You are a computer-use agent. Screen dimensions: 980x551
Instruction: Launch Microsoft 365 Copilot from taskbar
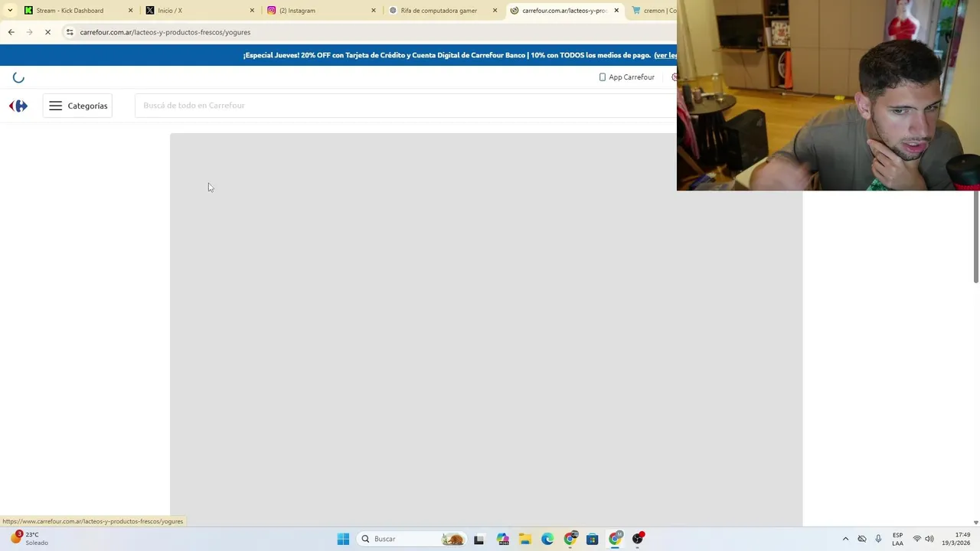pyautogui.click(x=502, y=539)
